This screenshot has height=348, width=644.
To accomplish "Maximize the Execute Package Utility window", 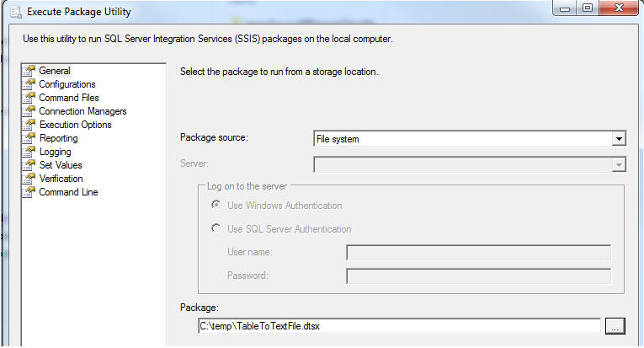I will [x=587, y=10].
